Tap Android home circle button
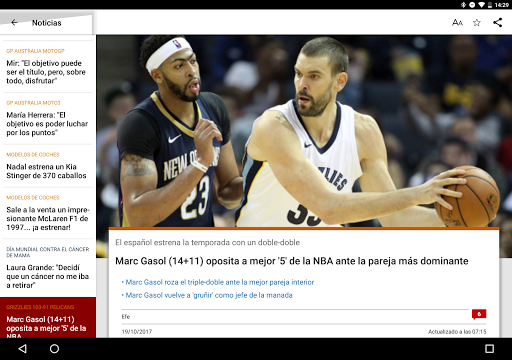The width and height of the screenshot is (512, 360). [54, 349]
